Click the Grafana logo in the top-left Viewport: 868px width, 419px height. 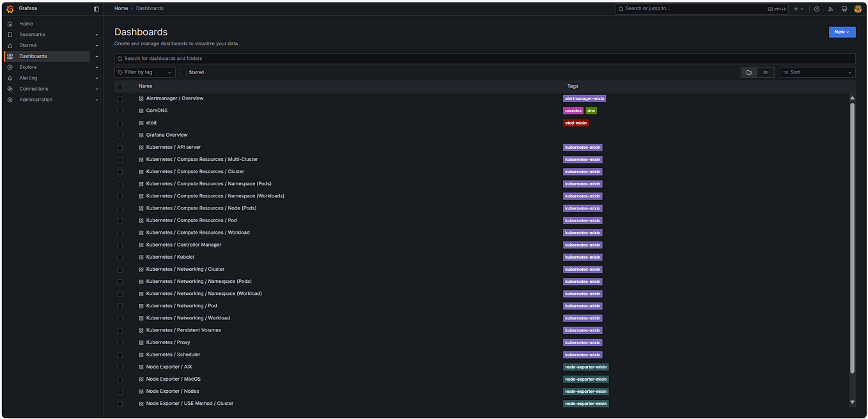coord(10,8)
